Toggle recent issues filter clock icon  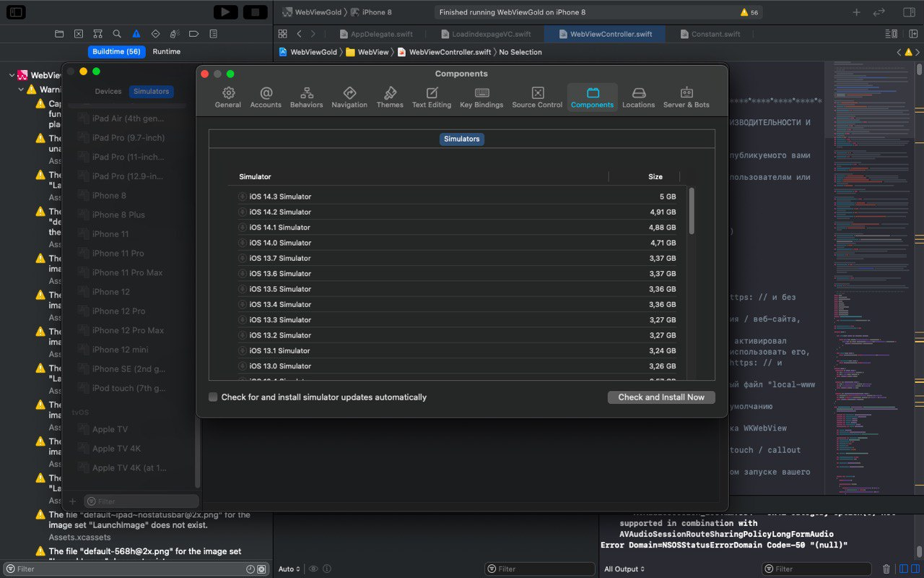(x=250, y=569)
